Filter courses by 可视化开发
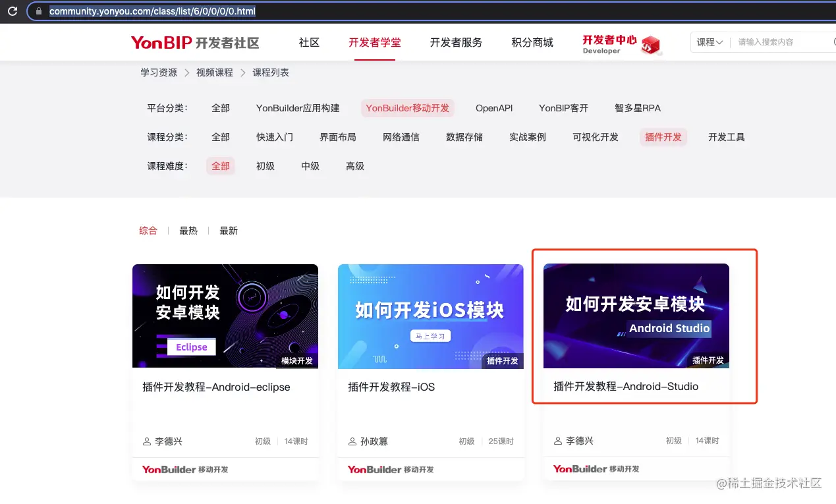The height and width of the screenshot is (504, 836). click(596, 137)
